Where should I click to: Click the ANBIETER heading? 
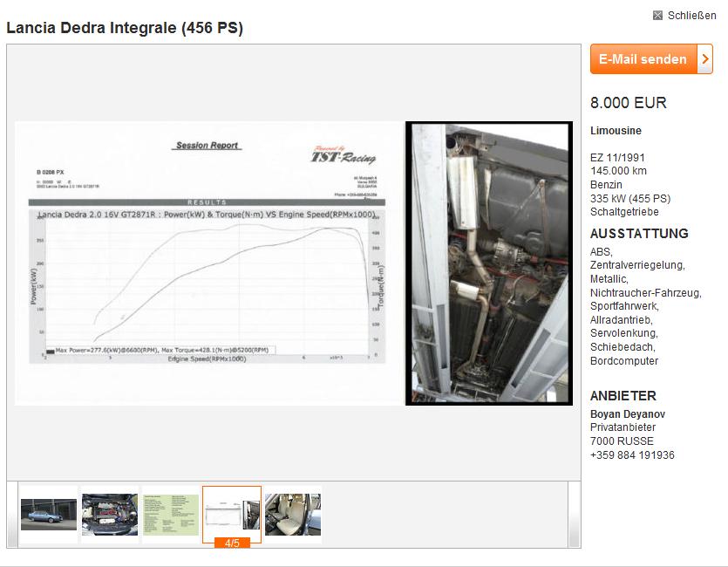pos(623,396)
